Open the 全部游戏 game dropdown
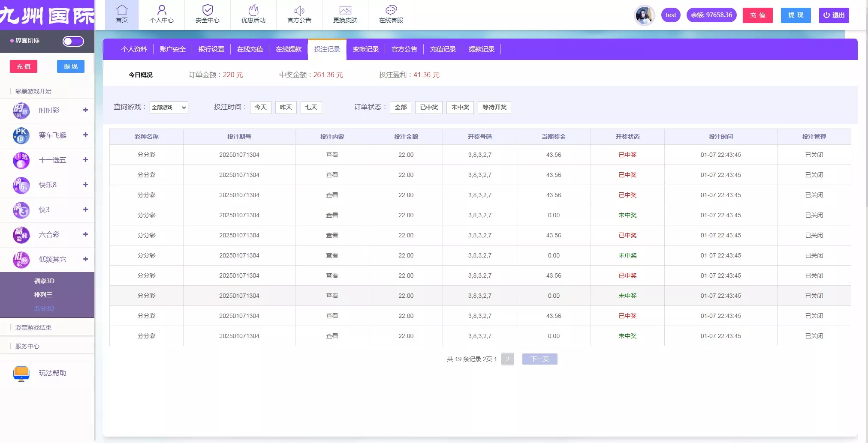Viewport: 868px width, 443px height. (x=169, y=108)
